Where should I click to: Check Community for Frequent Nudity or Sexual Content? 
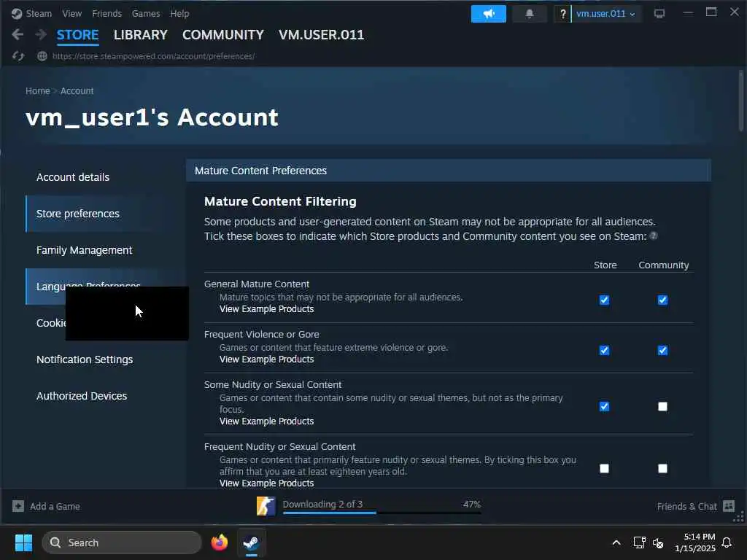coord(662,469)
